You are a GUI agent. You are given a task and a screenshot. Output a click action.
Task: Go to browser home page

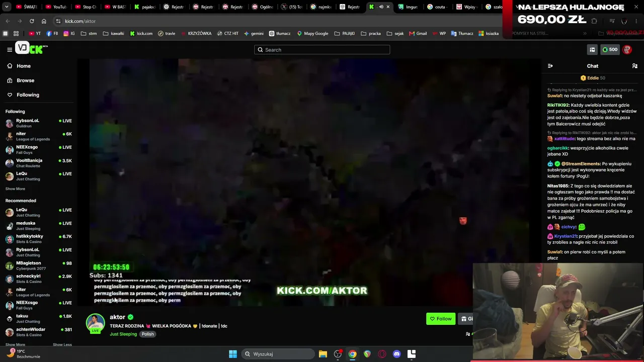click(44, 21)
